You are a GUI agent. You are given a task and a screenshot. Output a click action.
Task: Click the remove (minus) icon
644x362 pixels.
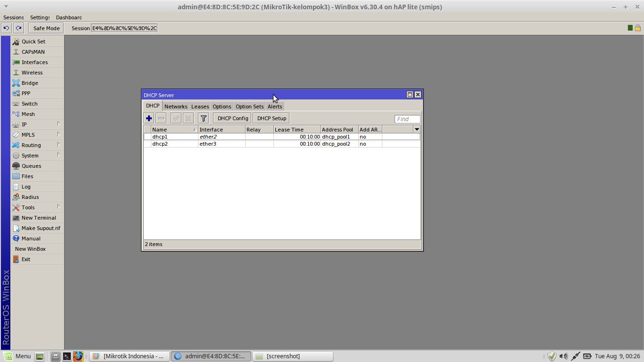(x=161, y=118)
